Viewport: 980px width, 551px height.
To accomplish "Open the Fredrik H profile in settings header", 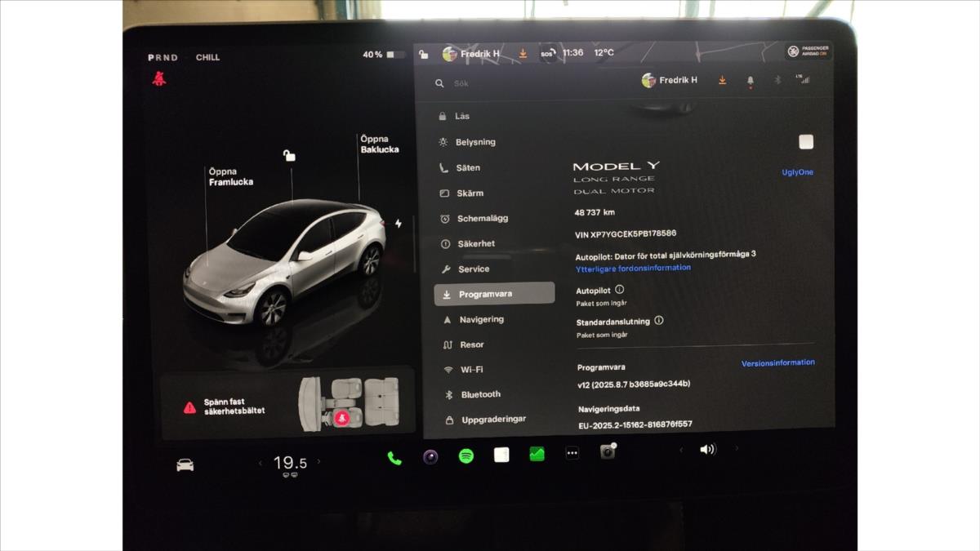I will click(670, 80).
